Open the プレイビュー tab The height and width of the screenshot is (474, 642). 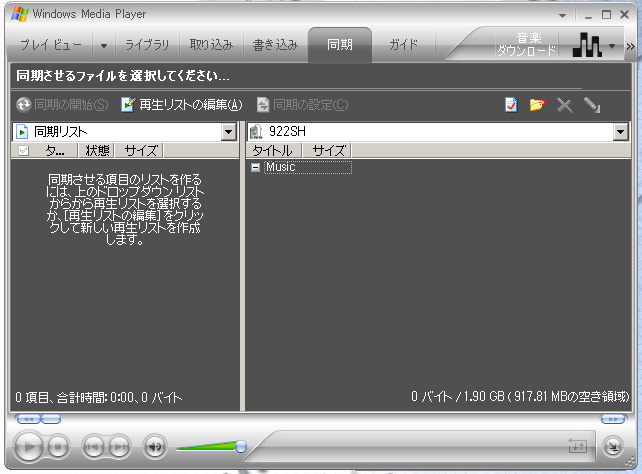[50, 45]
